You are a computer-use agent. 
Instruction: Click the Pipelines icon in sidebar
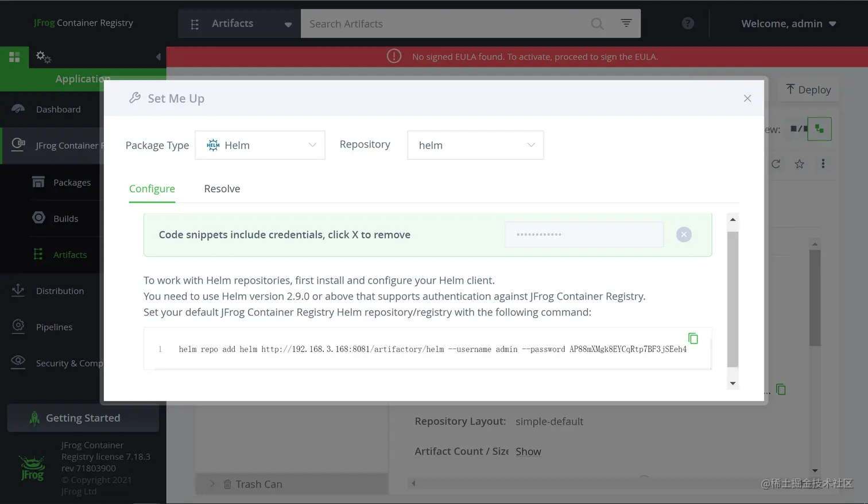18,326
